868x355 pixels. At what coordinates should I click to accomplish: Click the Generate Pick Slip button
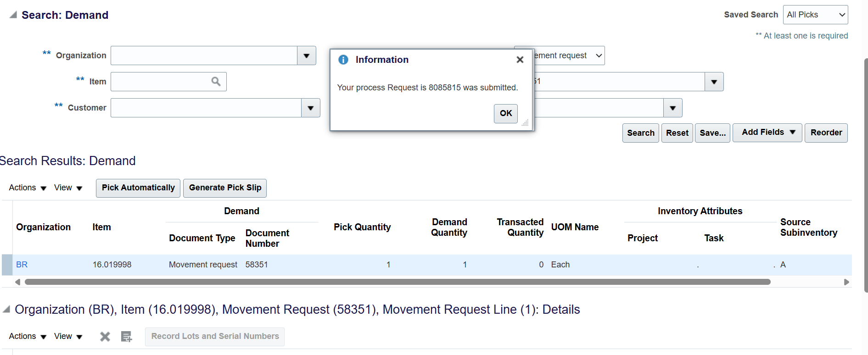pos(225,188)
